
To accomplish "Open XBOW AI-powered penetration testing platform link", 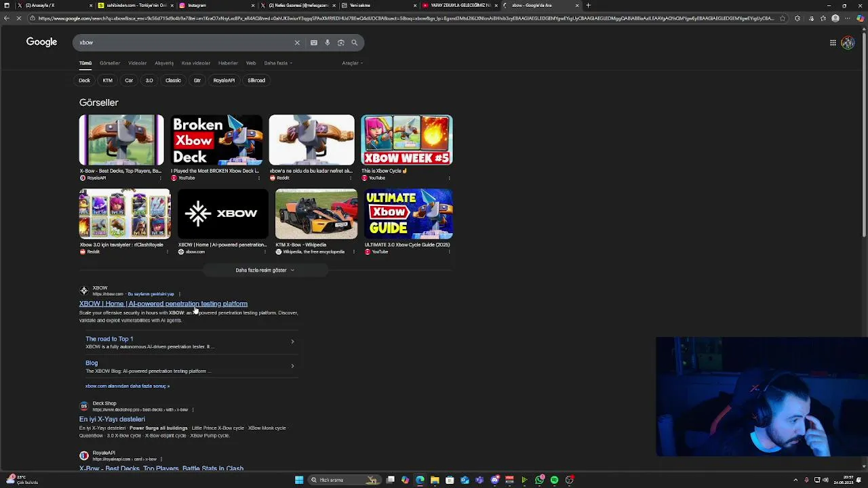I will click(163, 304).
